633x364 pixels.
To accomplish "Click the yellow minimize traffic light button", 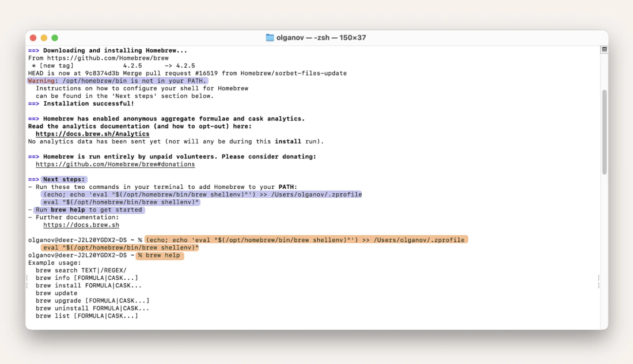I will pos(44,37).
